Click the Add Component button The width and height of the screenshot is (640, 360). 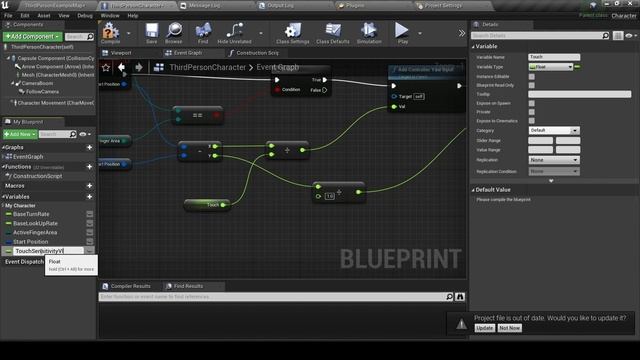pos(32,37)
